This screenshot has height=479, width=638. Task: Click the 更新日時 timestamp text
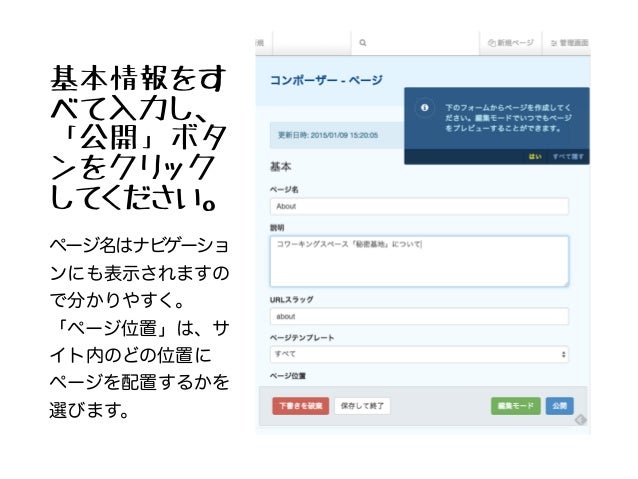click(x=328, y=135)
